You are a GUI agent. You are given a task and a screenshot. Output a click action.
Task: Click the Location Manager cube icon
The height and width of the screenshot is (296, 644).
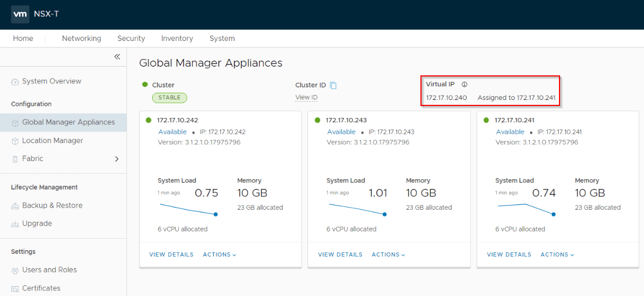pos(15,141)
